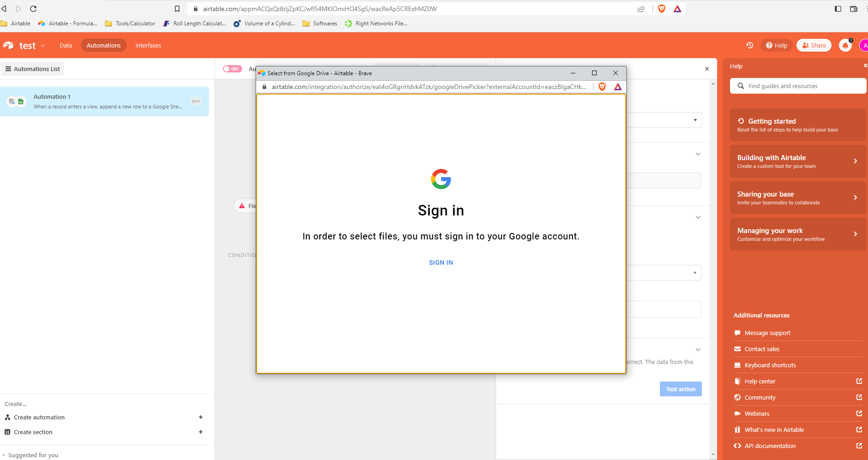Open Roll Length Calculat... bookmark
This screenshot has height=460, width=868.
click(195, 24)
